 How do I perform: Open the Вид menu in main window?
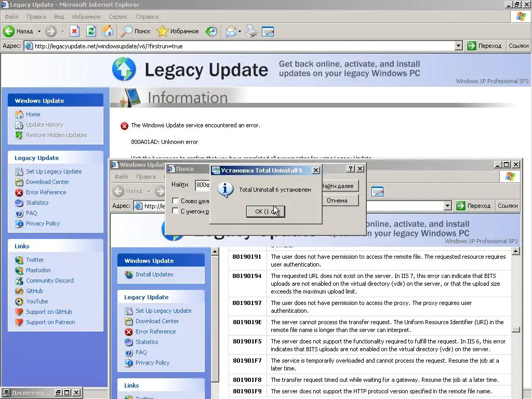(x=59, y=17)
